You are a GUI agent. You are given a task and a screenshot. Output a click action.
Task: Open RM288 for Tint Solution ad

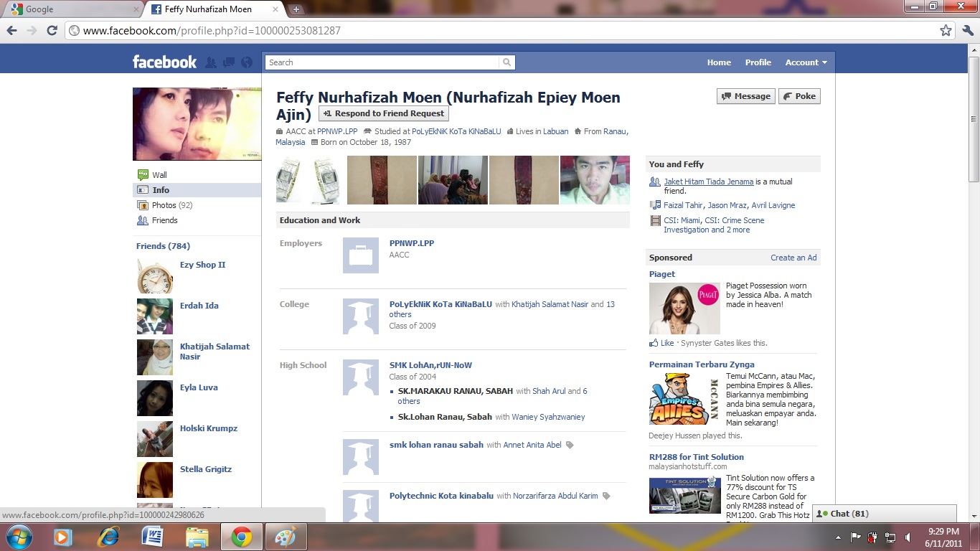pyautogui.click(x=697, y=457)
